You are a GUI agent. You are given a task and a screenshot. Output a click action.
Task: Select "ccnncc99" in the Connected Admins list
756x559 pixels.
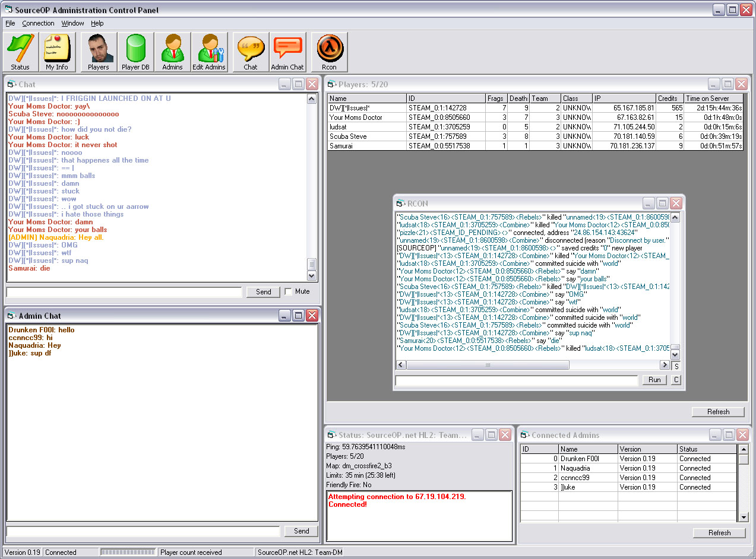pyautogui.click(x=629, y=478)
